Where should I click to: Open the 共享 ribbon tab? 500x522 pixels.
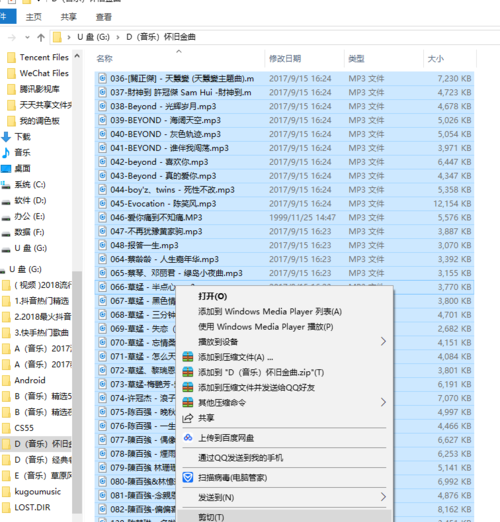pyautogui.click(x=69, y=17)
